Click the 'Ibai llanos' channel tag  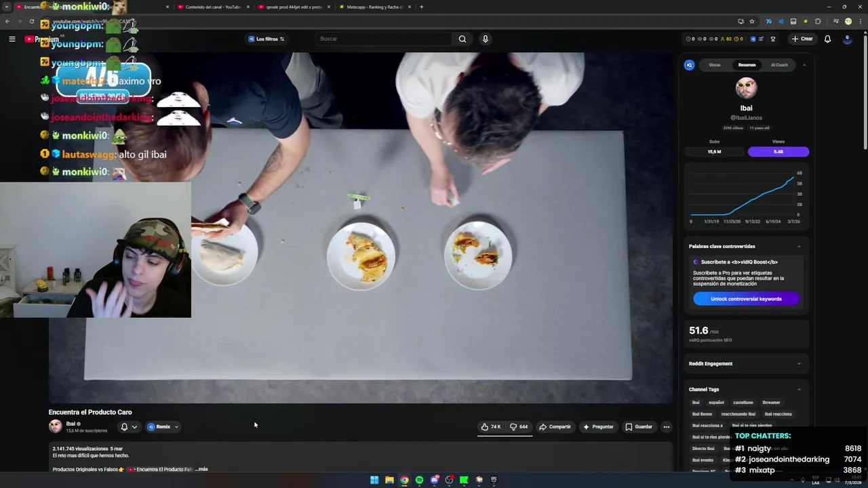pyautogui.click(x=702, y=414)
